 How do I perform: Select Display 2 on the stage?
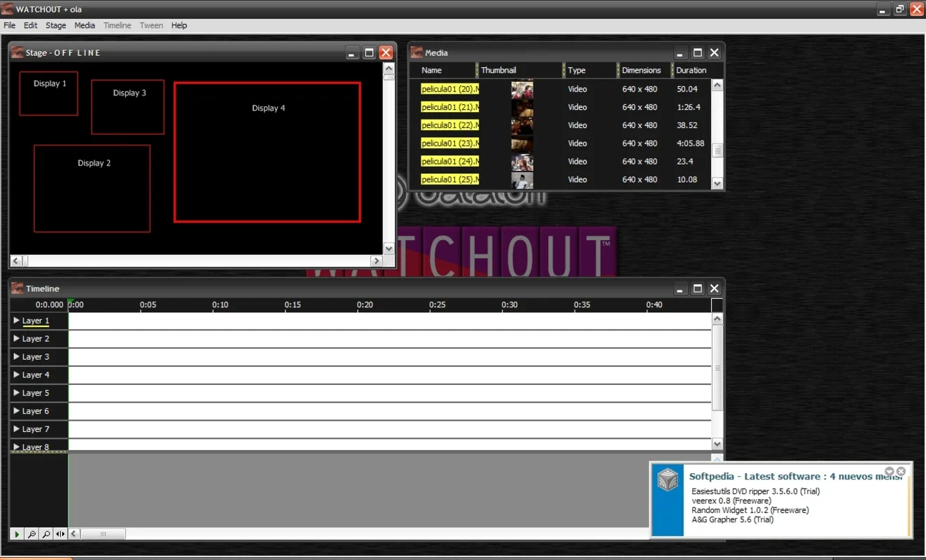92,188
